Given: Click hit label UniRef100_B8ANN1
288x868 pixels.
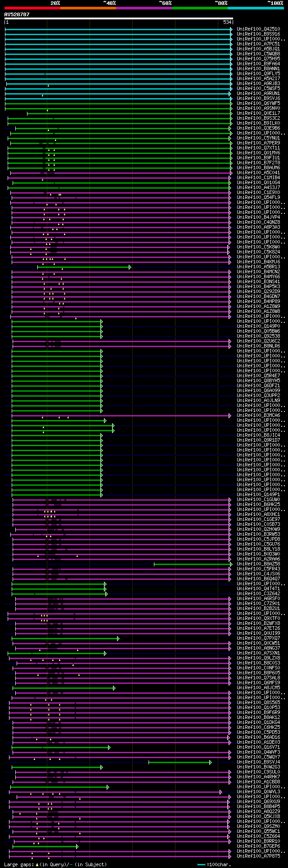Looking at the screenshot, I should tap(259, 69).
